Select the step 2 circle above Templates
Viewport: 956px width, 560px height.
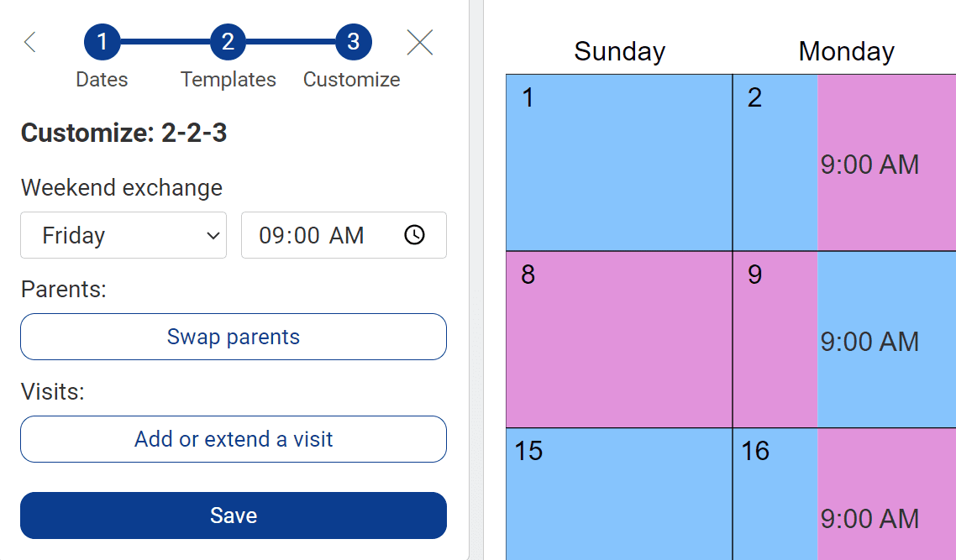228,41
